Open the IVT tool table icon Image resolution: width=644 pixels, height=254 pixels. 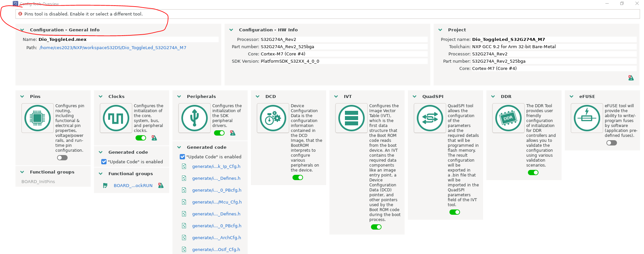[x=352, y=118]
